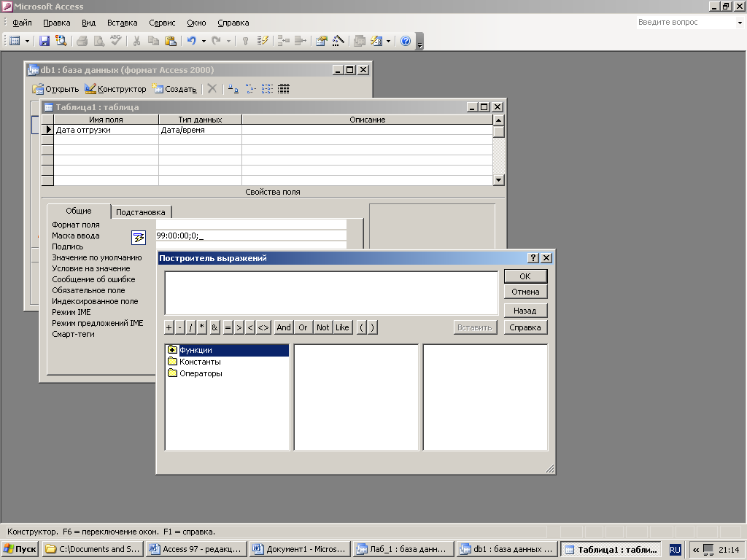
Task: Open the Undo history dropdown arrow
Action: (204, 41)
